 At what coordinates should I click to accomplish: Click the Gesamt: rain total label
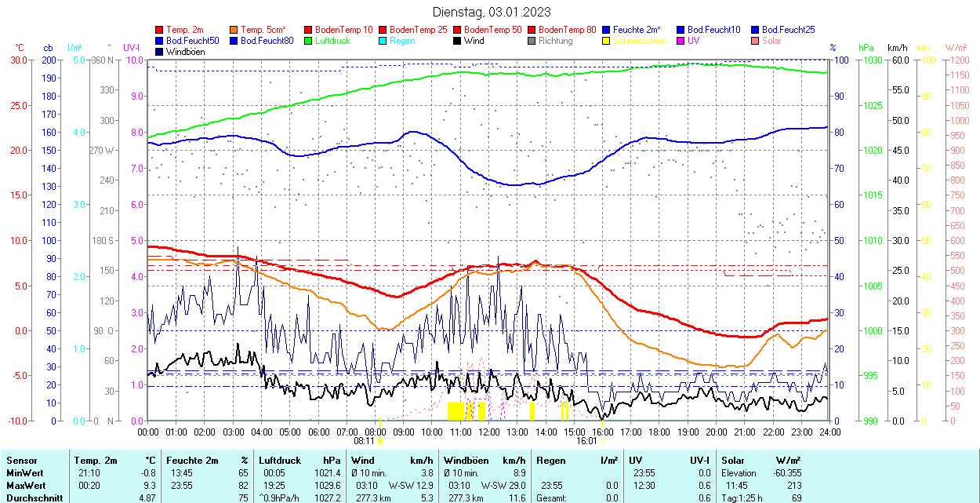point(552,498)
